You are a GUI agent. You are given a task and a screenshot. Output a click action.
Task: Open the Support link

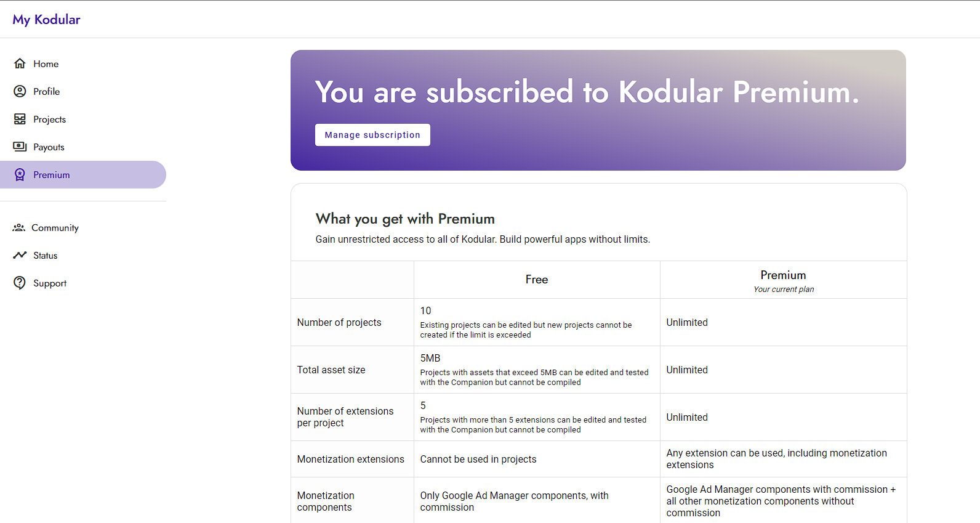tap(50, 283)
